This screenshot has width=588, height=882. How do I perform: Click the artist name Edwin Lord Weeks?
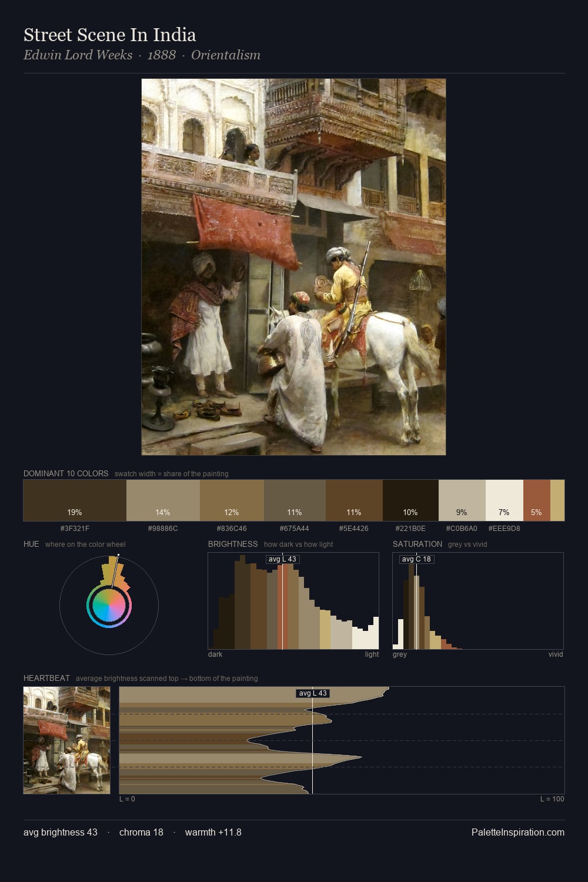point(78,55)
